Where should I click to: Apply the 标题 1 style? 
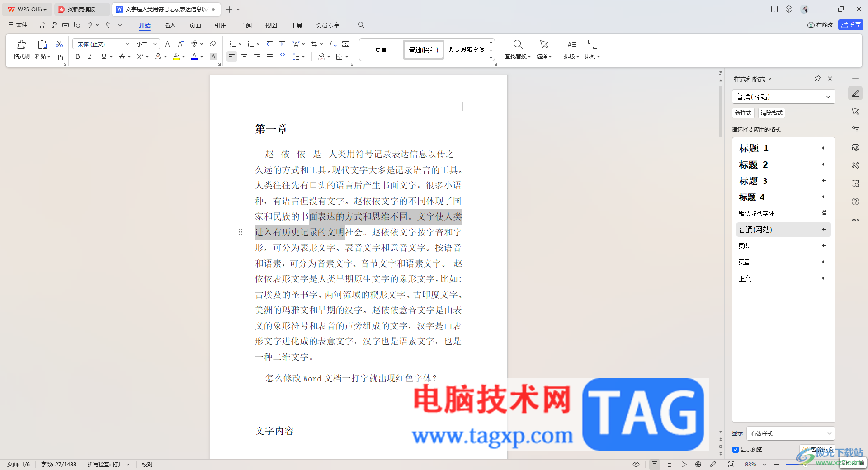pyautogui.click(x=783, y=148)
